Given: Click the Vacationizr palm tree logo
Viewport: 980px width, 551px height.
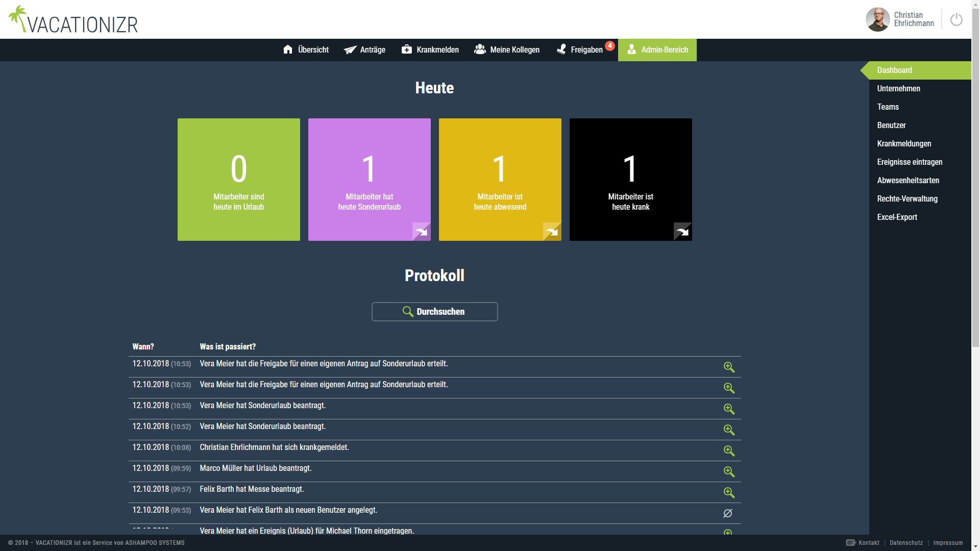Looking at the screenshot, I should pos(73,20).
